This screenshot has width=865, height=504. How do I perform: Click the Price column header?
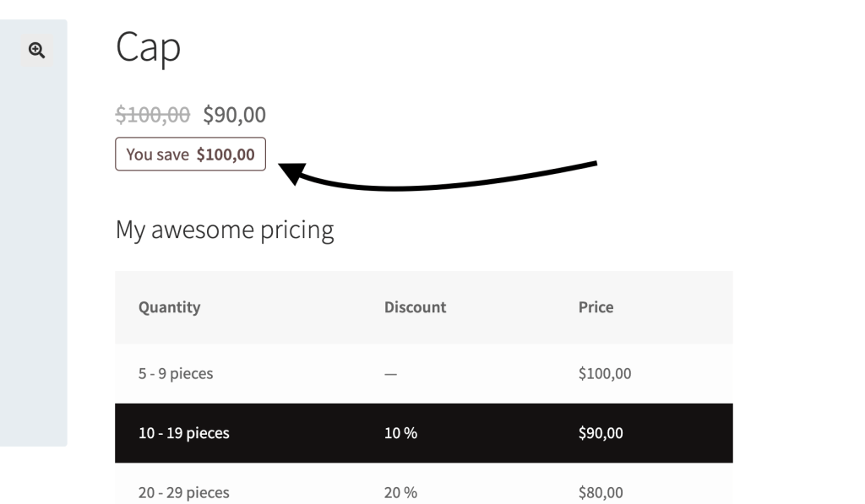(x=596, y=307)
